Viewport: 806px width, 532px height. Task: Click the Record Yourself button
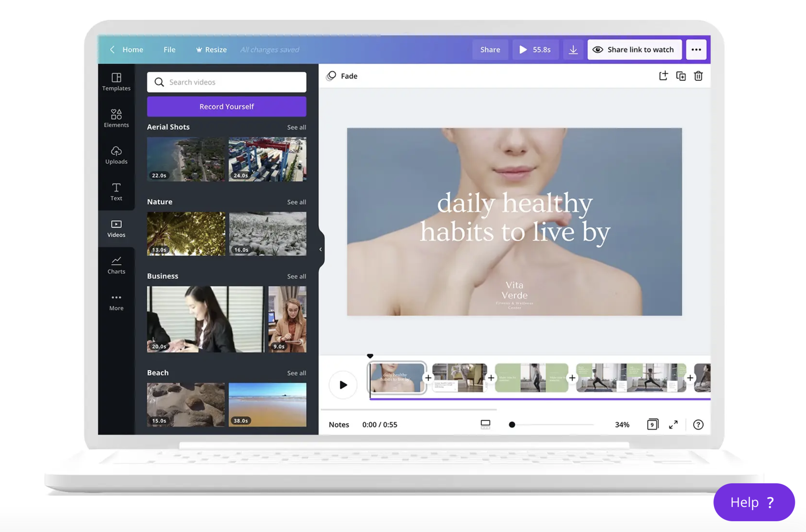pos(226,106)
